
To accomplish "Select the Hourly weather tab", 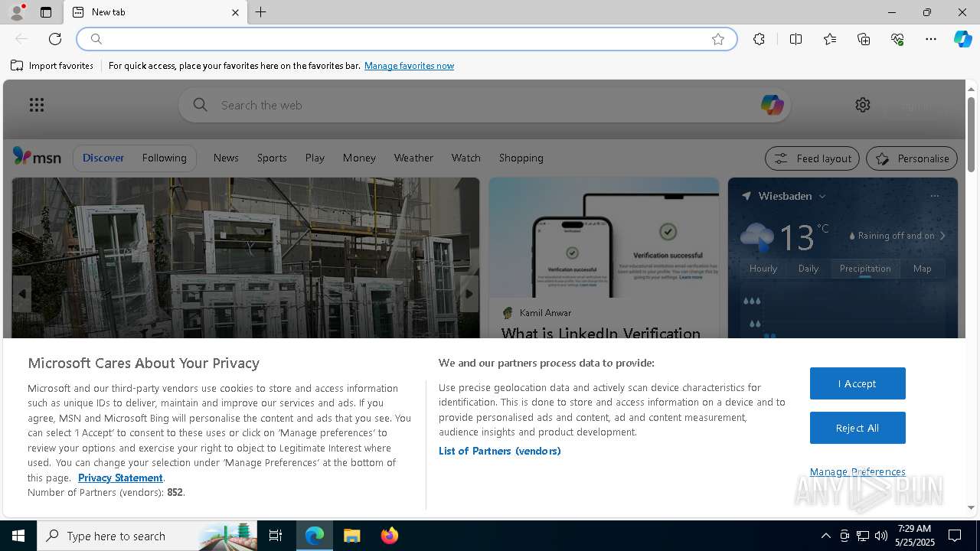I will 763,269.
